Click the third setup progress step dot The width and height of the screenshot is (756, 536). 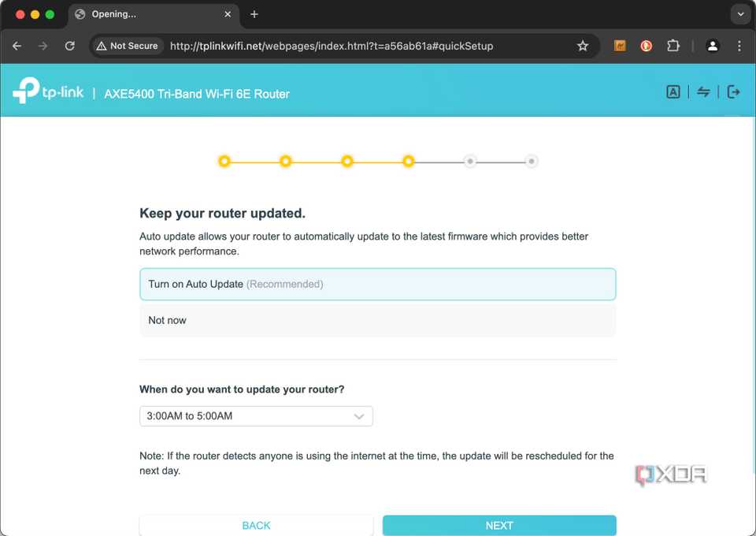click(347, 161)
